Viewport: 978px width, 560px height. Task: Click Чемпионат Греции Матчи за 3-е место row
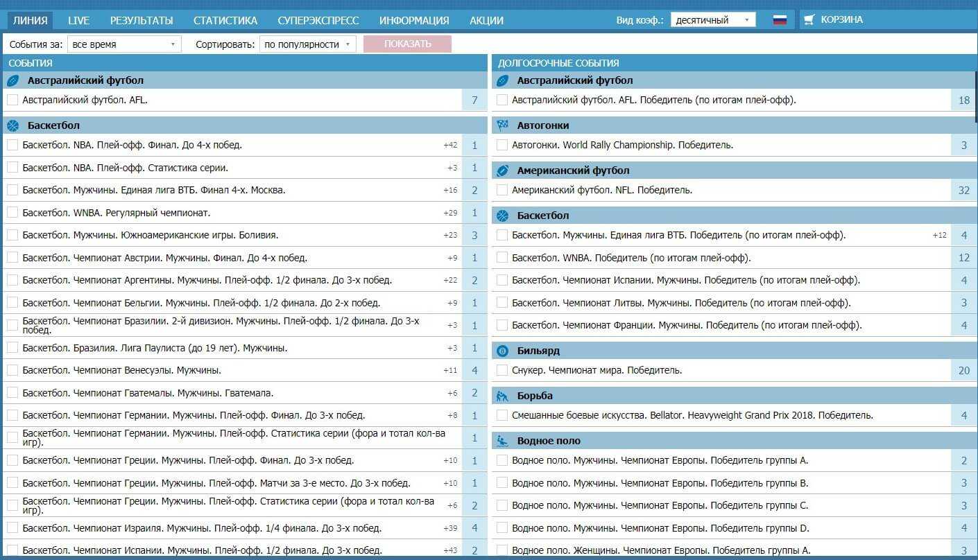pos(246,483)
